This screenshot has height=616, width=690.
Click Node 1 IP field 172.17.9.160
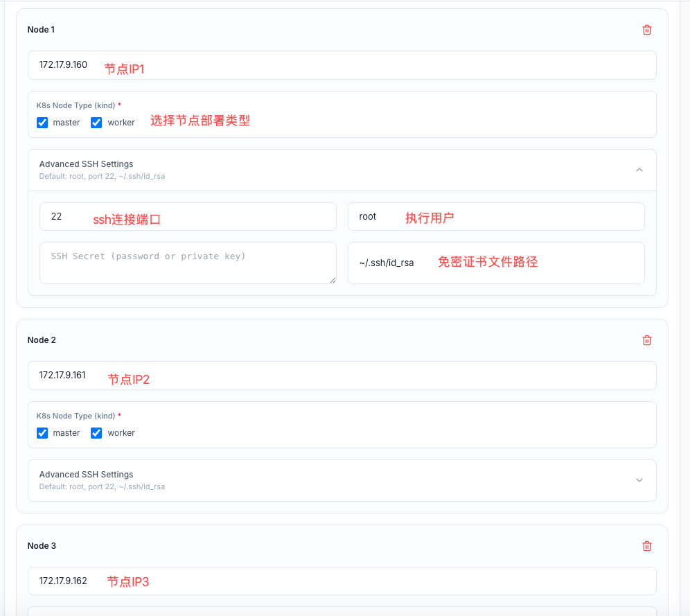[342, 65]
